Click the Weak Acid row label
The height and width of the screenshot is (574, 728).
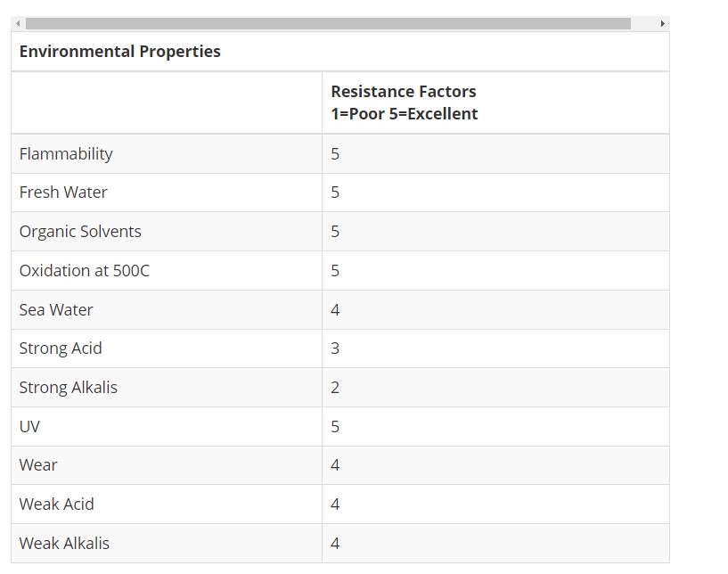(57, 504)
